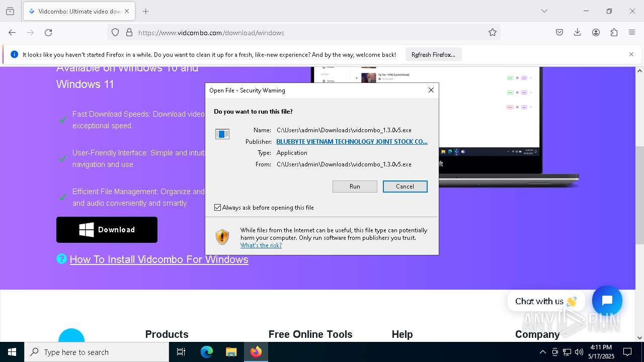Open How To Install Vidcombo For Windows
Viewport: 644px width, 362px height.
coord(159,259)
